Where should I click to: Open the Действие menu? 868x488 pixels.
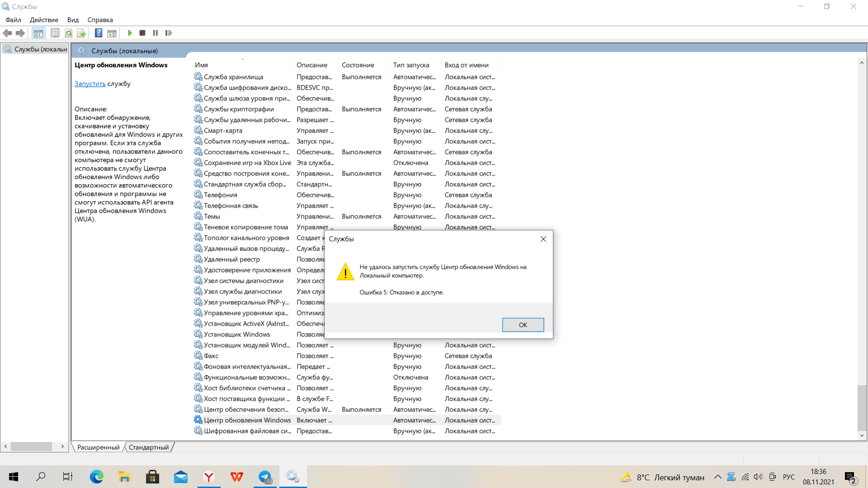[x=44, y=20]
